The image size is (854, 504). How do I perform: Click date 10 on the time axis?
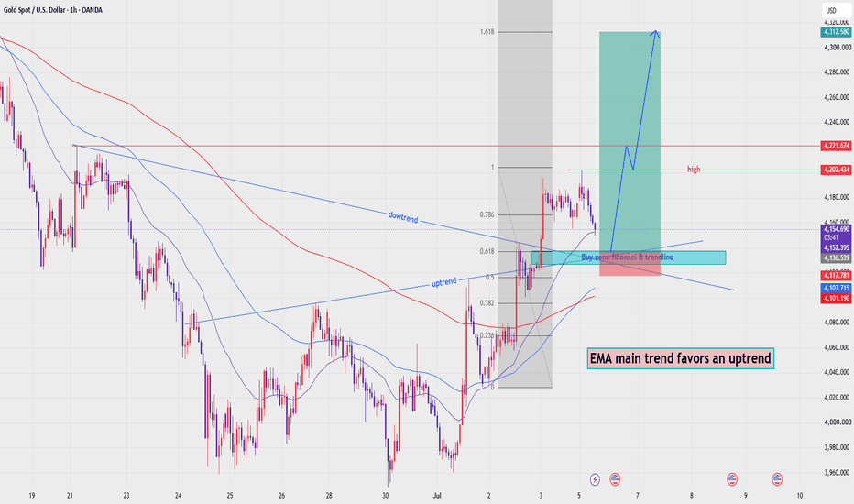coord(800,495)
